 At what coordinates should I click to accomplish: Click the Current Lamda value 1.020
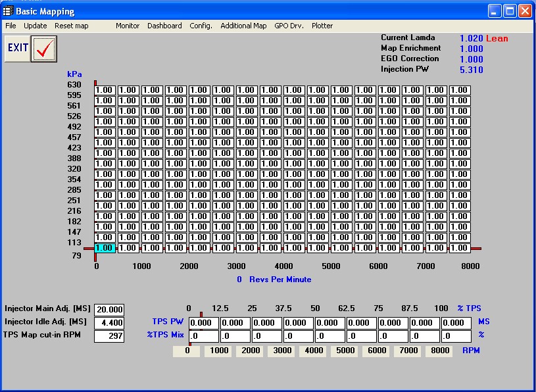[x=471, y=38]
